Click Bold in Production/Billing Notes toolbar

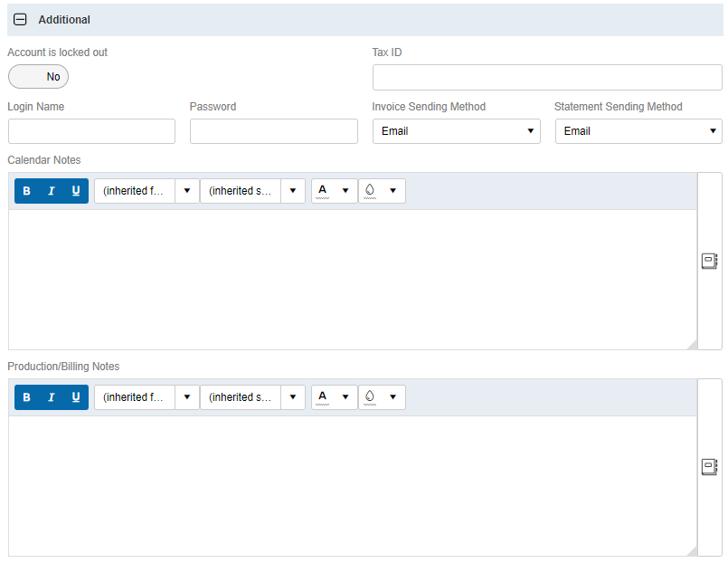pyautogui.click(x=26, y=397)
